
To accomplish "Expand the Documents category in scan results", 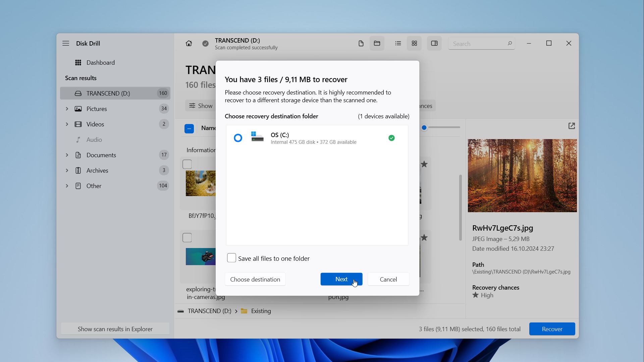I will (x=67, y=155).
